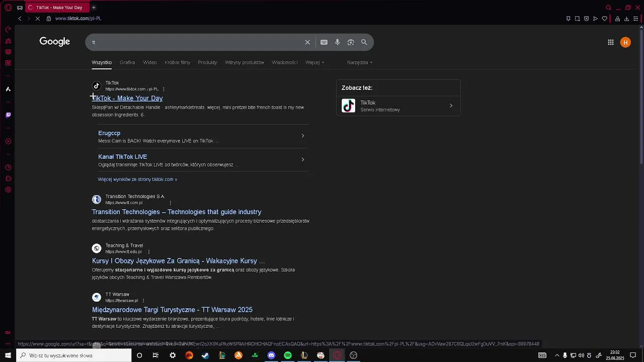Submit search with magnifying glass icon

364,42
